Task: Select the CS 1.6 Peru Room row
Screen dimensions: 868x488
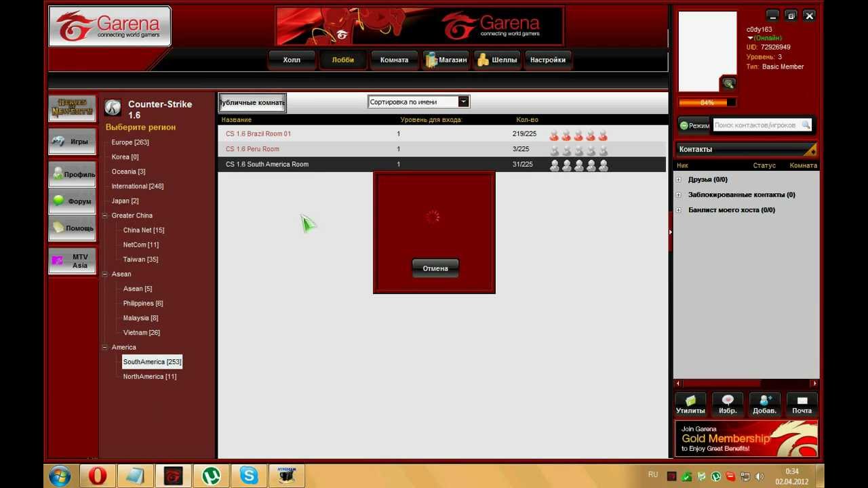Action: coord(441,149)
